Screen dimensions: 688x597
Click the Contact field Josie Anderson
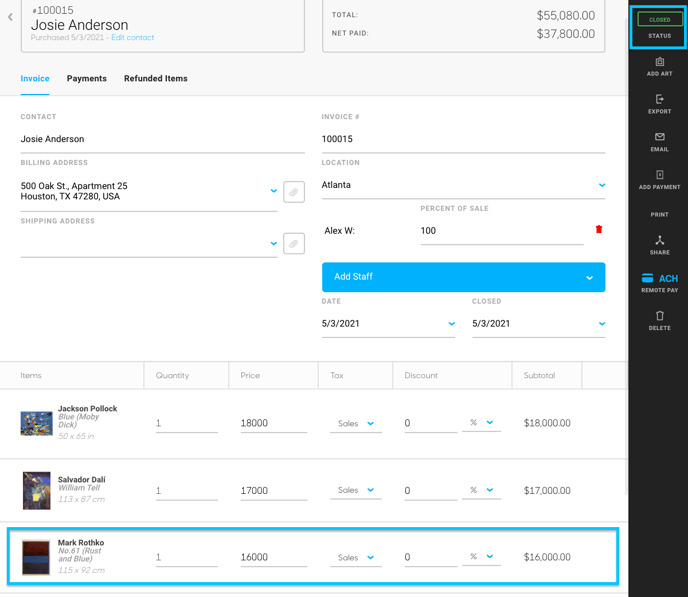(x=162, y=139)
